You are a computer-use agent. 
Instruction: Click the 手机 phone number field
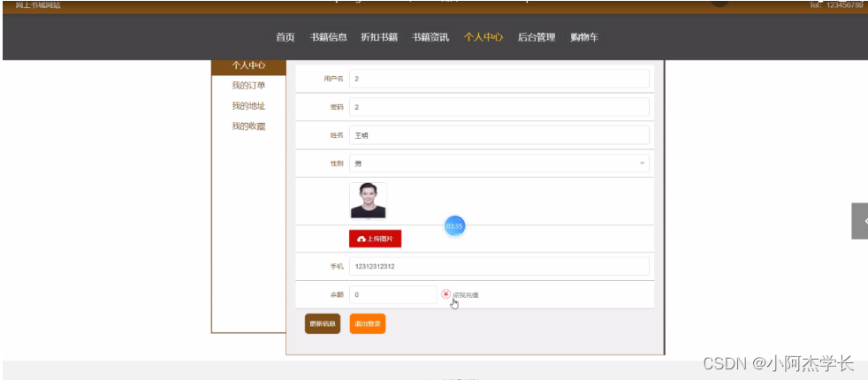(x=499, y=266)
